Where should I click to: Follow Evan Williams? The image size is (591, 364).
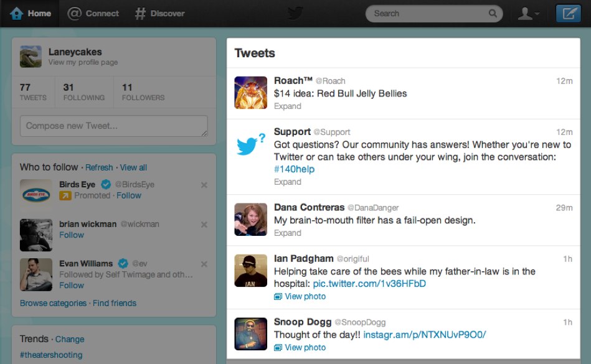pos(72,286)
